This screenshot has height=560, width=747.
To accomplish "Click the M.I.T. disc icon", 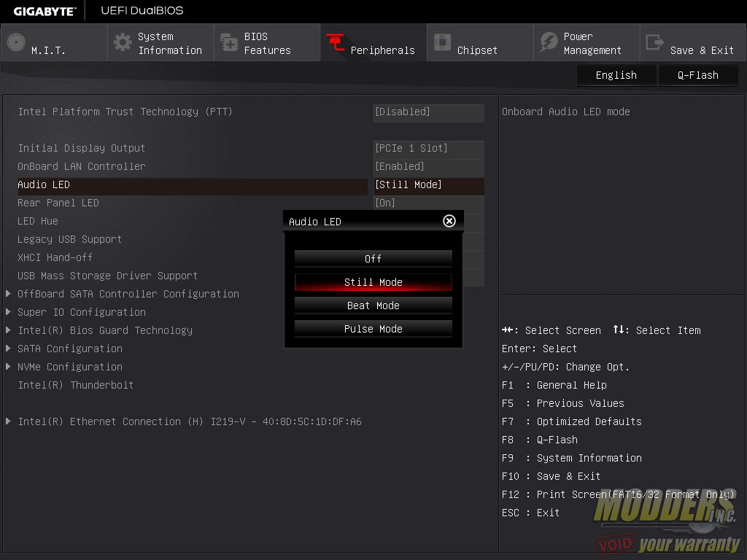I will click(x=16, y=42).
